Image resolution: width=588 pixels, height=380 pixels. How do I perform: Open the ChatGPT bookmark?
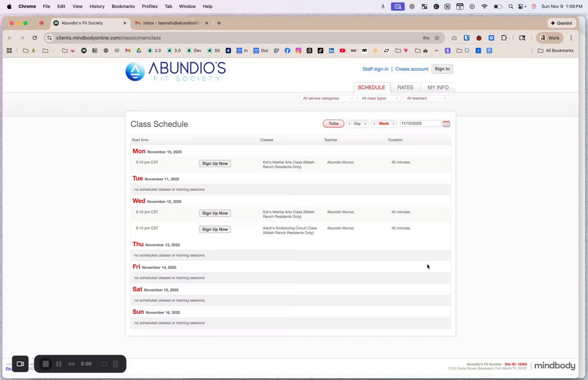coord(106,51)
